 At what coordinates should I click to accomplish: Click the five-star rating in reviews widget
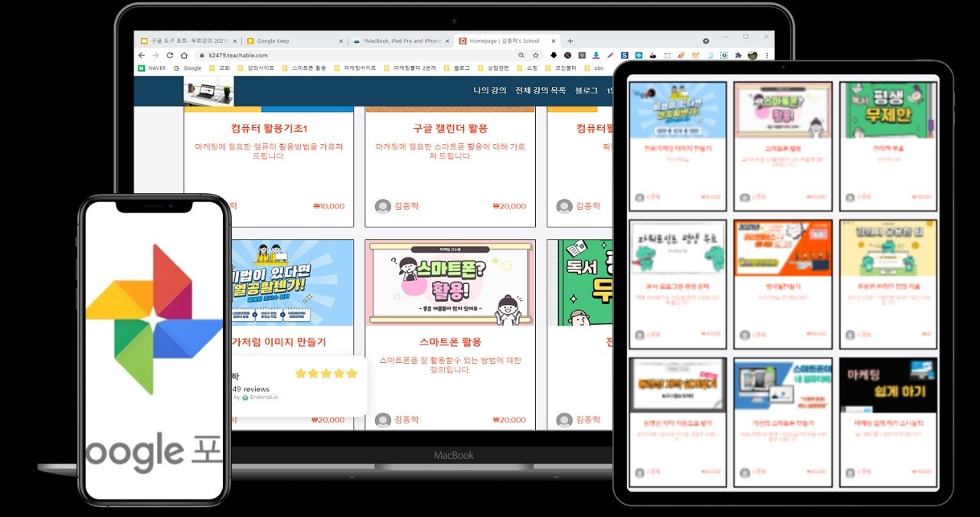click(326, 374)
